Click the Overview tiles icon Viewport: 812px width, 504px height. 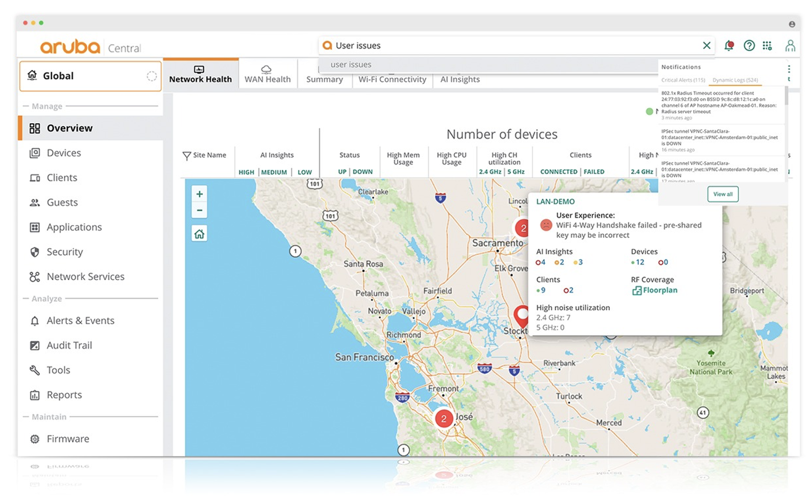click(x=35, y=128)
